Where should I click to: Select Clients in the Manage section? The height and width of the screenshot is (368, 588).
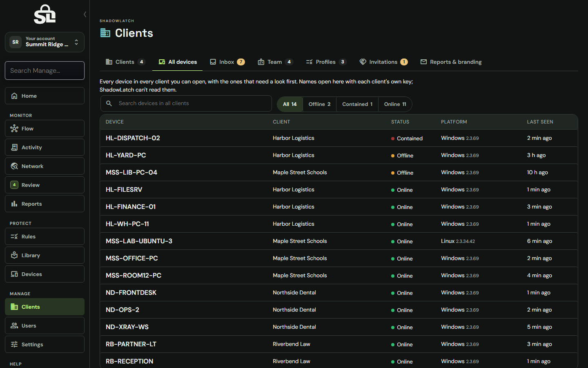45,307
